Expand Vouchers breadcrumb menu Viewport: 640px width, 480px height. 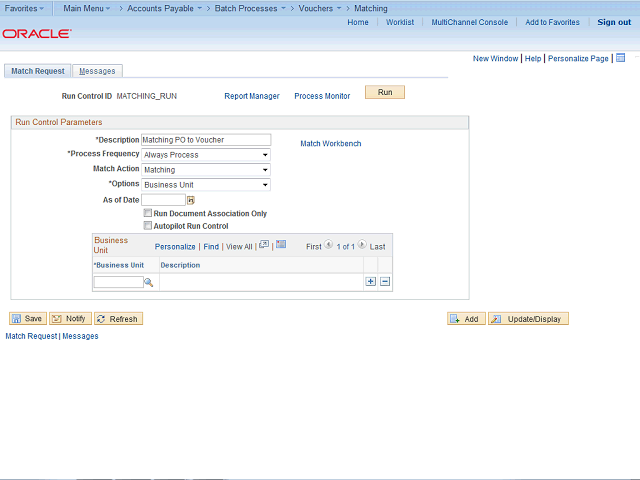[320, 8]
